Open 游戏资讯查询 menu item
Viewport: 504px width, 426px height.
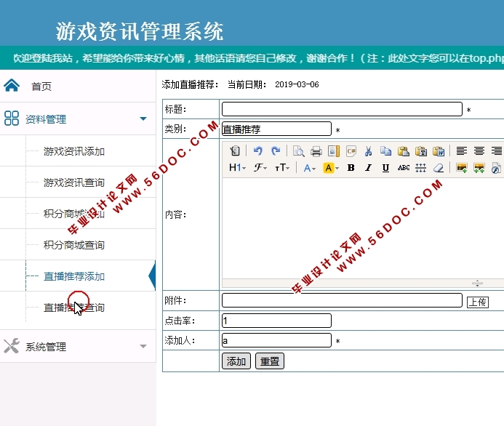point(74,182)
